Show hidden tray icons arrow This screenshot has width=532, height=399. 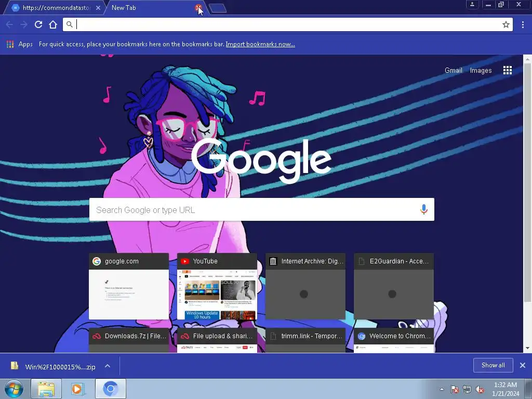[442, 389]
